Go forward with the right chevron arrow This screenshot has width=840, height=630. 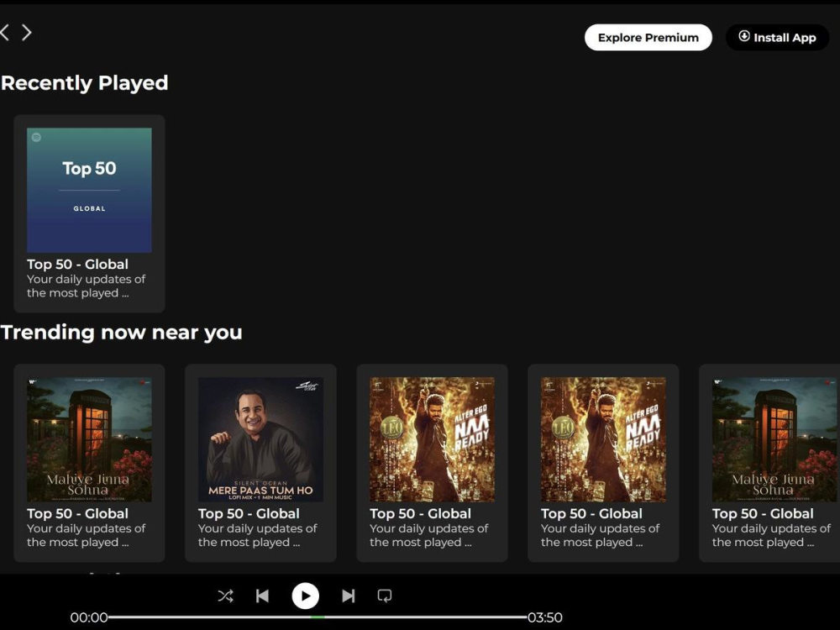(26, 33)
